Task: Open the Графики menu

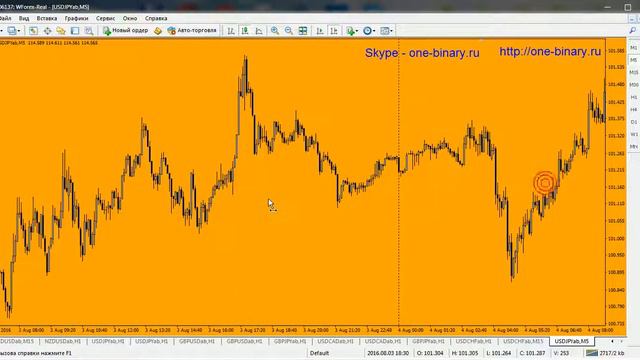Action: pyautogui.click(x=76, y=18)
